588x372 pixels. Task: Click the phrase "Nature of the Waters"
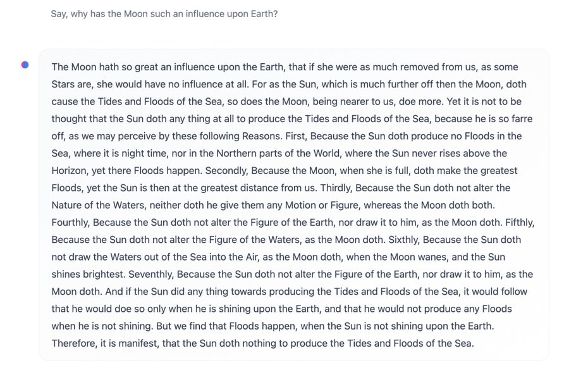(x=98, y=206)
